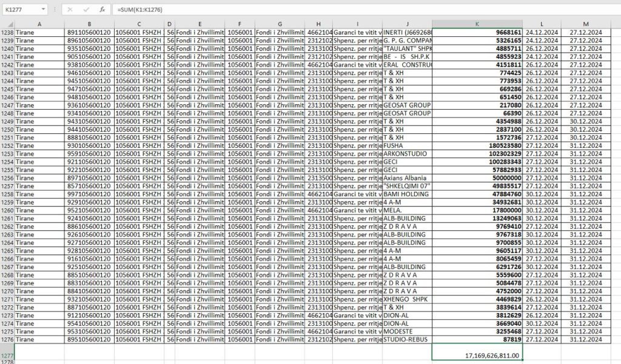This screenshot has height=364, width=621.
Task: Click the ARKONSTUDIO cell
Action: click(x=407, y=153)
